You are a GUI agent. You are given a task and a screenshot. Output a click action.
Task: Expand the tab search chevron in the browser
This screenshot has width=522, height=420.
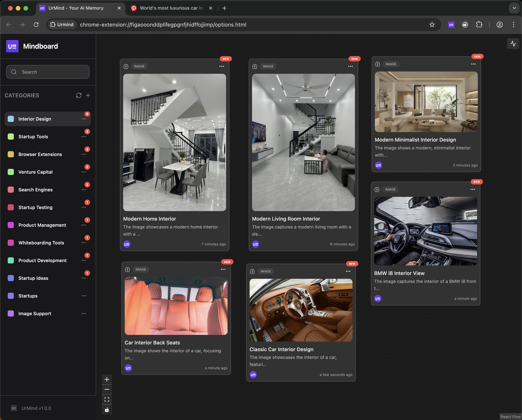[x=514, y=8]
